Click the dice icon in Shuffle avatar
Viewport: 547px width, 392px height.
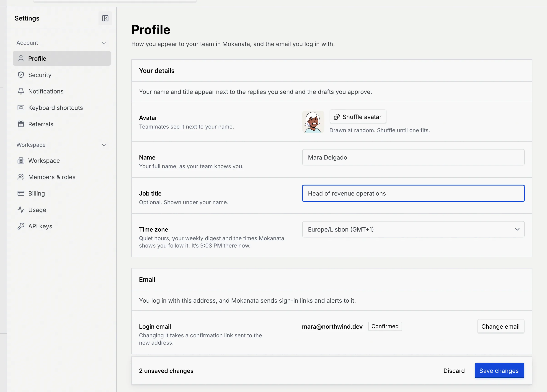click(337, 117)
